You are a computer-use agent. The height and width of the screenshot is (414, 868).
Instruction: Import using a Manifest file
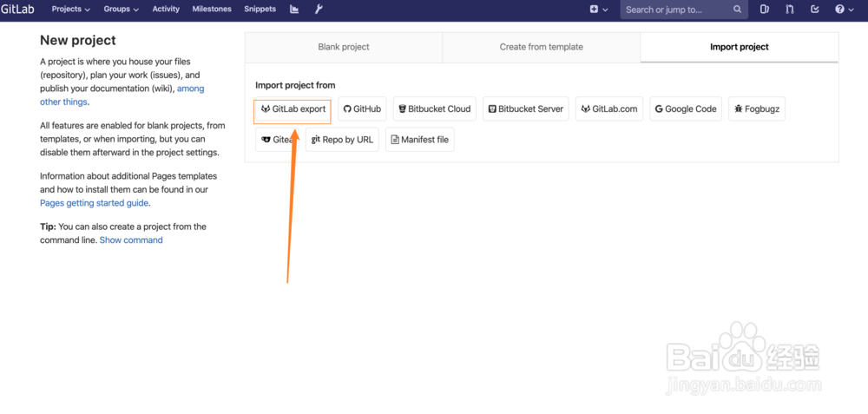click(419, 140)
